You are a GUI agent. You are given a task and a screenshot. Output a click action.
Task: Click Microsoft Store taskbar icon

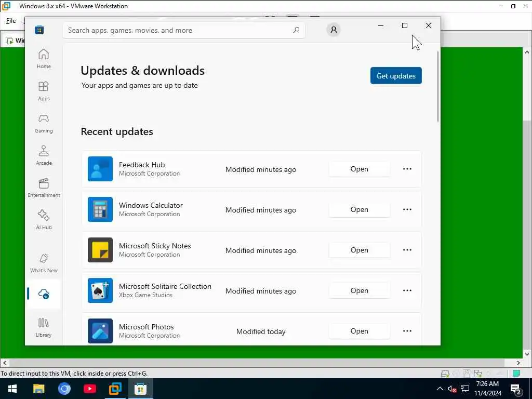pos(140,389)
